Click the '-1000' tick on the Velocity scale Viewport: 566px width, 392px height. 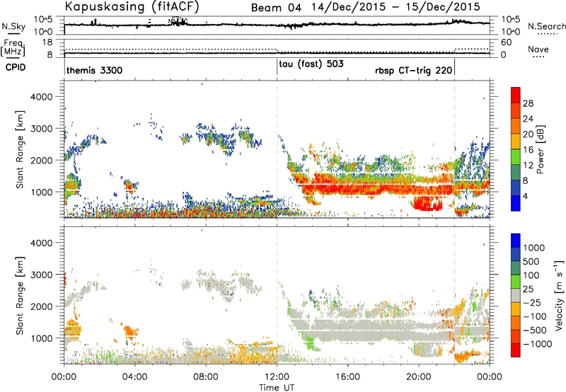click(x=537, y=344)
